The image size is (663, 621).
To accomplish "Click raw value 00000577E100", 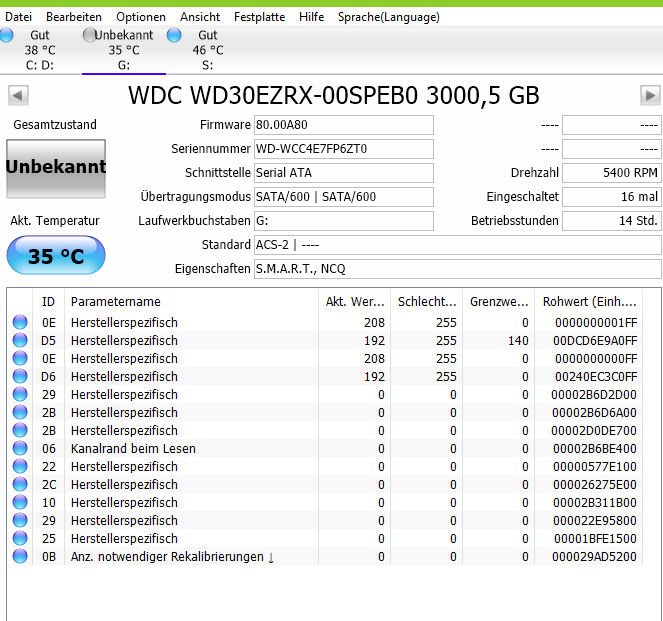I will point(595,467).
